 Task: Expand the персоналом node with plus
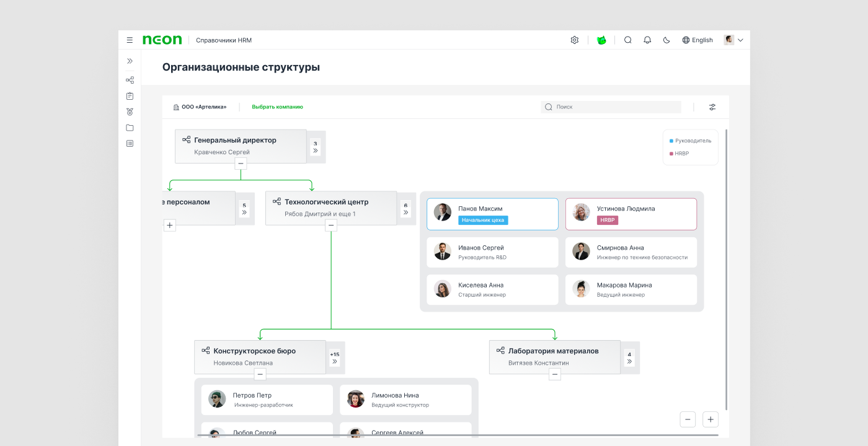point(170,225)
